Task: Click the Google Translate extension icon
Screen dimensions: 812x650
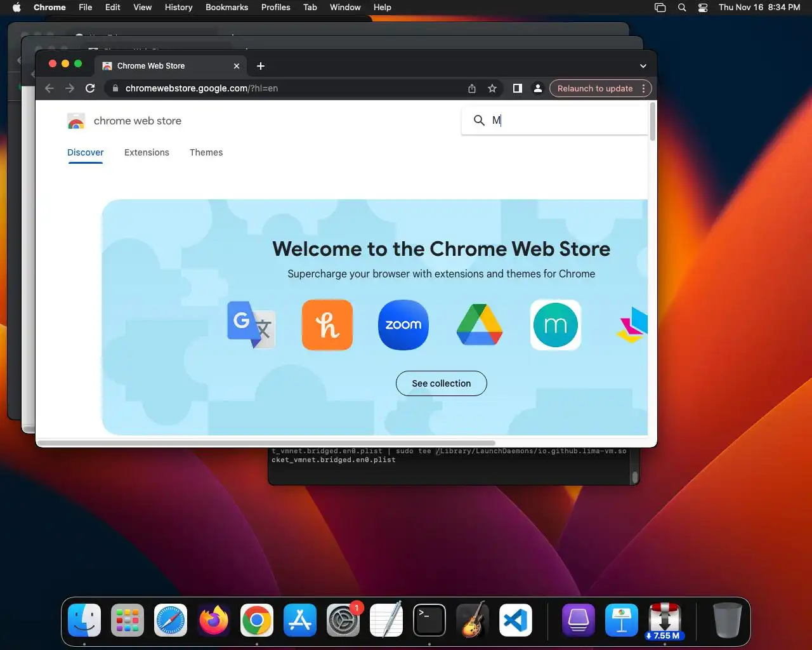Action: [251, 325]
